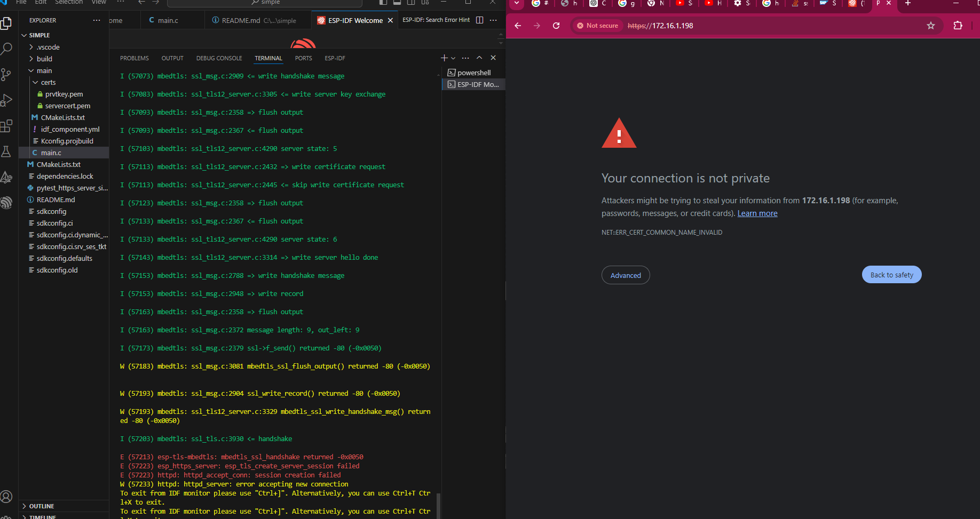The image size is (980, 519).
Task: Open prvtkey.pem in the explorer
Action: [x=64, y=94]
